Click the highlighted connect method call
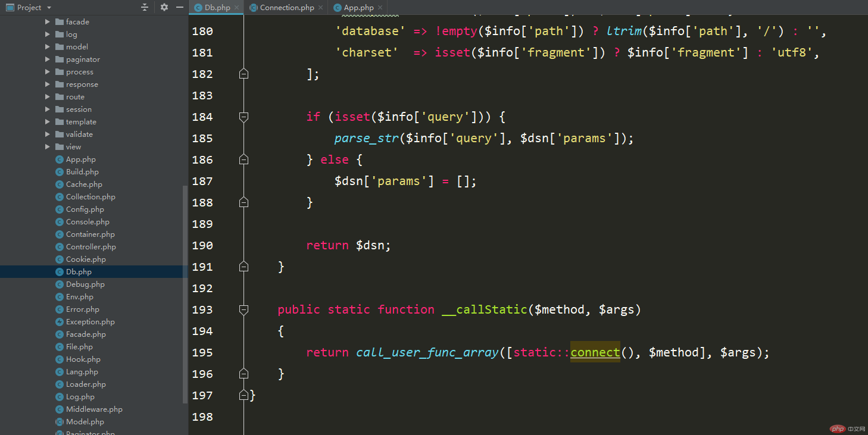The image size is (868, 435). click(x=595, y=352)
